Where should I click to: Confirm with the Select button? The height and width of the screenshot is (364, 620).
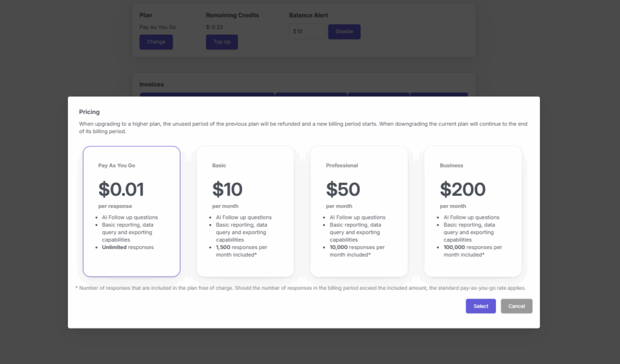(481, 306)
